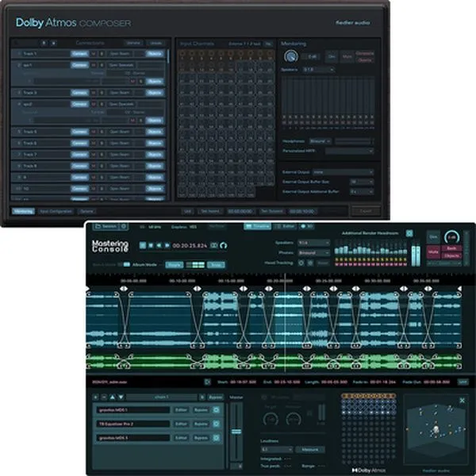
Task: Click Editor button for TB Equalizer Pro plugin
Action: tap(181, 424)
